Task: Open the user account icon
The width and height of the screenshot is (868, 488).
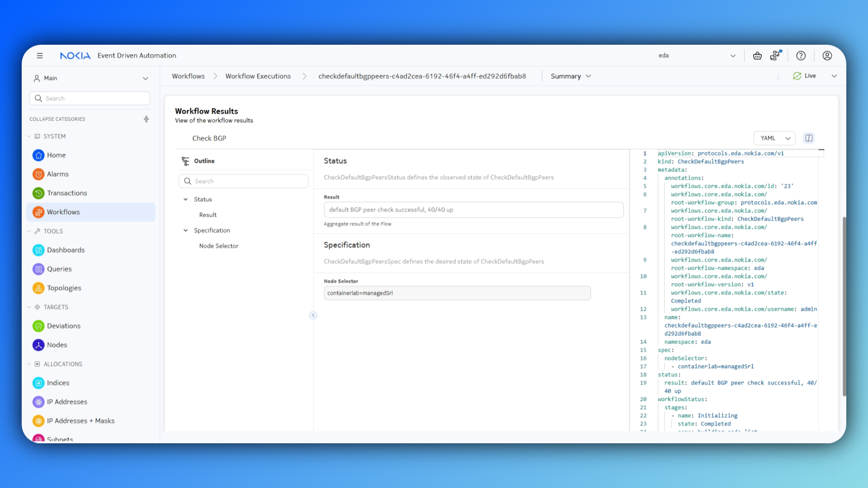Action: coord(827,56)
